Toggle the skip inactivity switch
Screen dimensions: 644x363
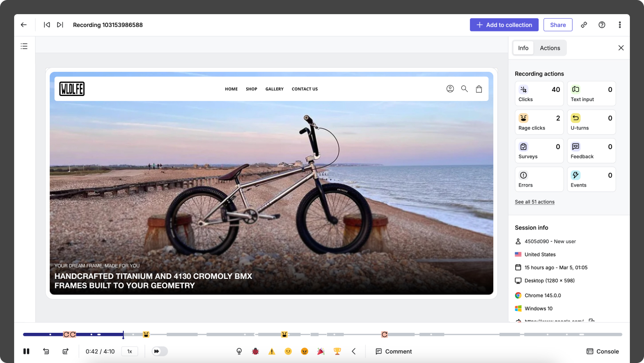(159, 351)
